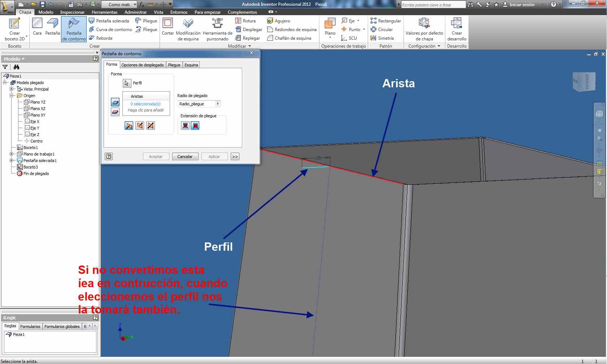Expand the Configuración panel dropdown
The width and height of the screenshot is (607, 364).
tap(439, 46)
